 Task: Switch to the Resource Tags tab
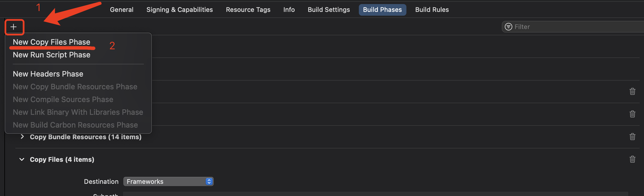tap(248, 10)
